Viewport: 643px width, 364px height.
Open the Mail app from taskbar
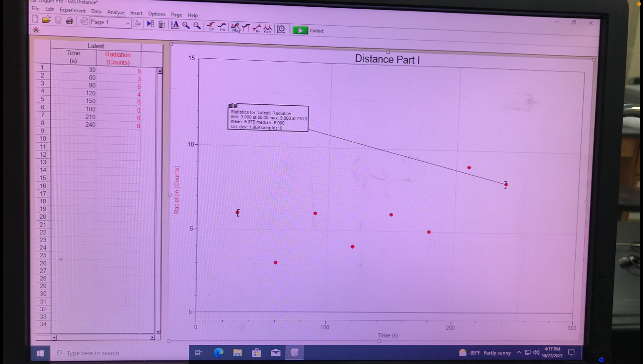tap(276, 353)
